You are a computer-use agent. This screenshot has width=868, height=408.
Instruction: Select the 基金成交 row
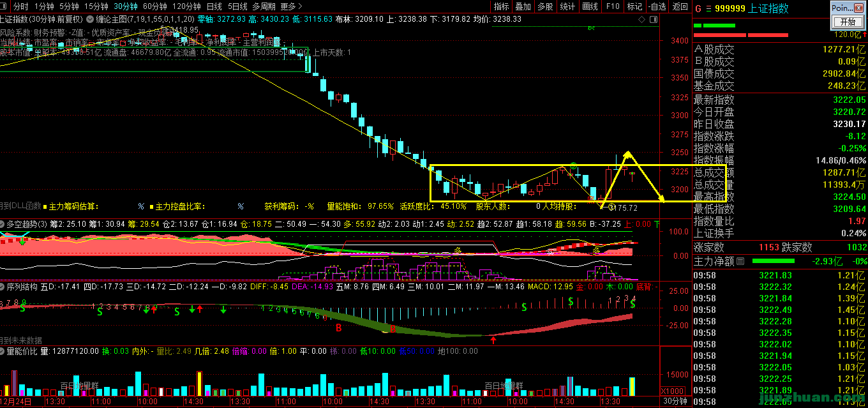click(x=779, y=86)
